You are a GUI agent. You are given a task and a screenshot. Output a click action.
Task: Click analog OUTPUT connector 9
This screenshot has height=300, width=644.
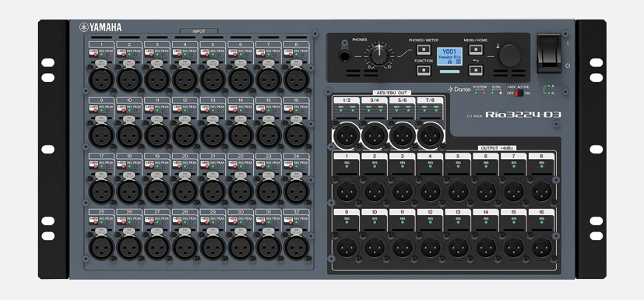pos(347,248)
